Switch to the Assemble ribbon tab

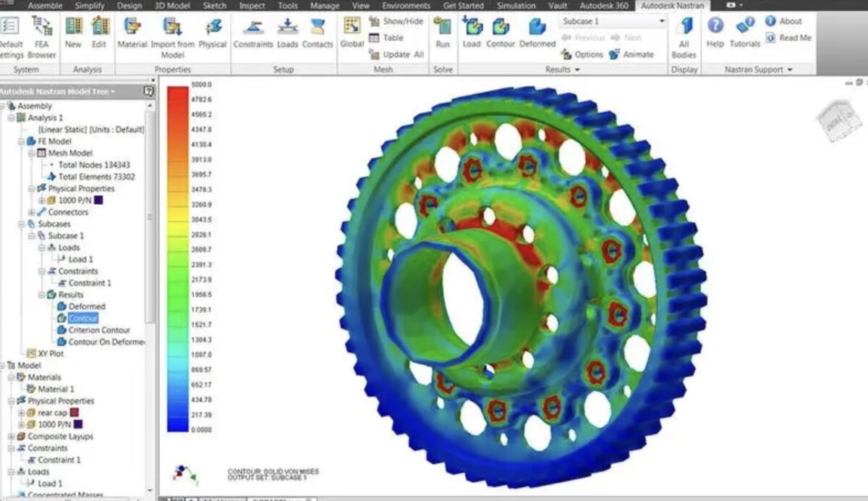coord(45,6)
